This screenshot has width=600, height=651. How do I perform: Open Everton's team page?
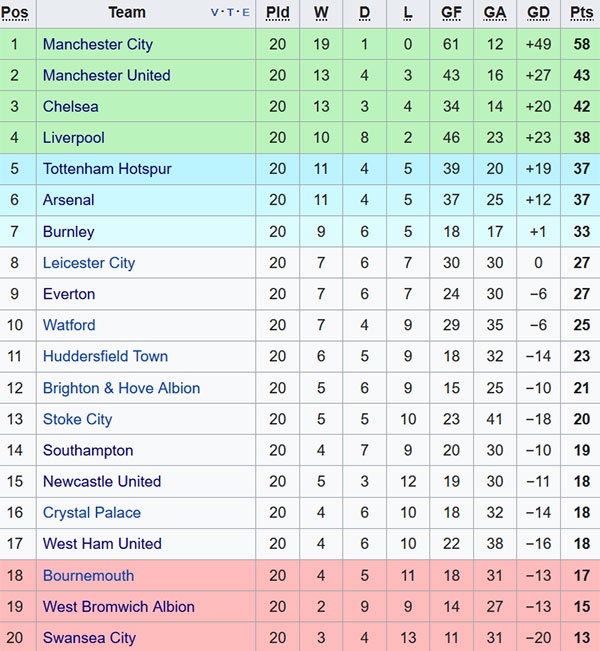click(69, 294)
